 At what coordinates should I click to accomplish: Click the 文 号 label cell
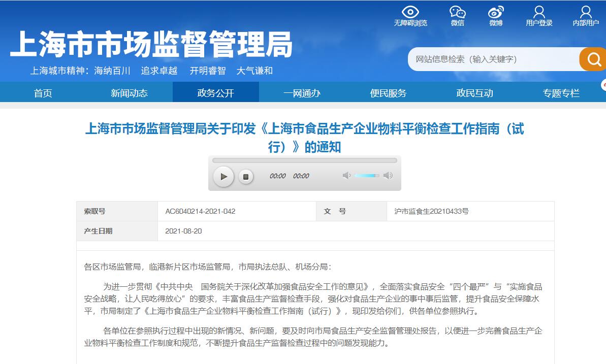click(352, 211)
